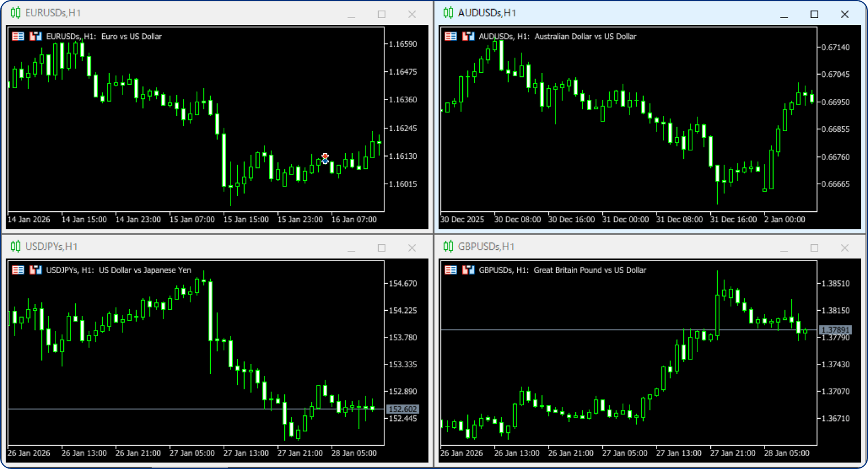
Task: Click Depth of Market icon on GBPUSD chart
Action: (468, 270)
